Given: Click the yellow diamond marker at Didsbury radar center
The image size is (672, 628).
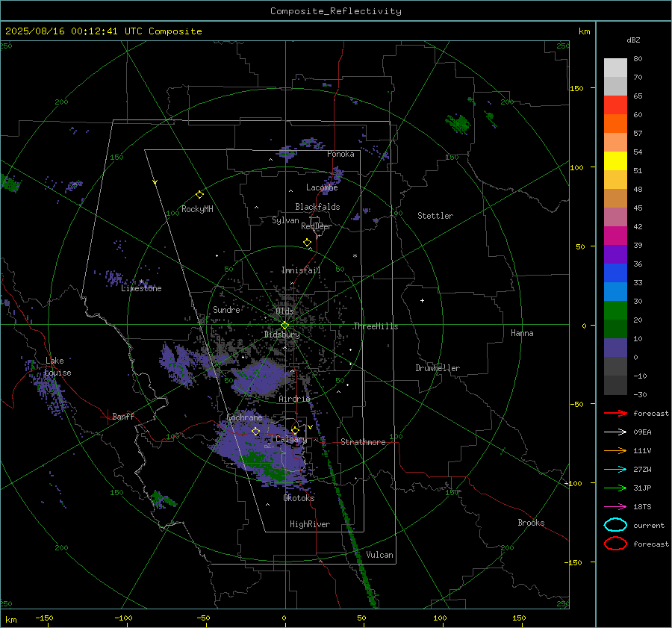Looking at the screenshot, I should coord(284,326).
